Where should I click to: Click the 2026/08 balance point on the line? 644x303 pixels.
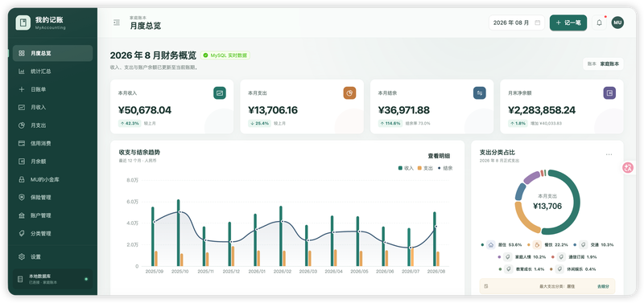coord(436,227)
